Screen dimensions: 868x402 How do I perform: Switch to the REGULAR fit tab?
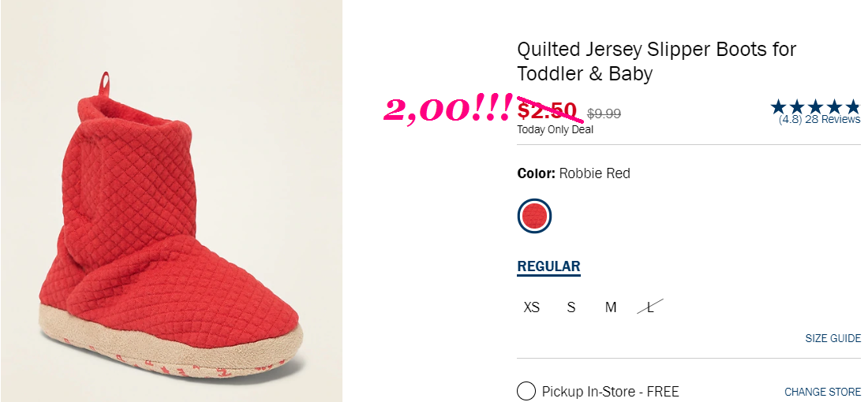pyautogui.click(x=548, y=266)
